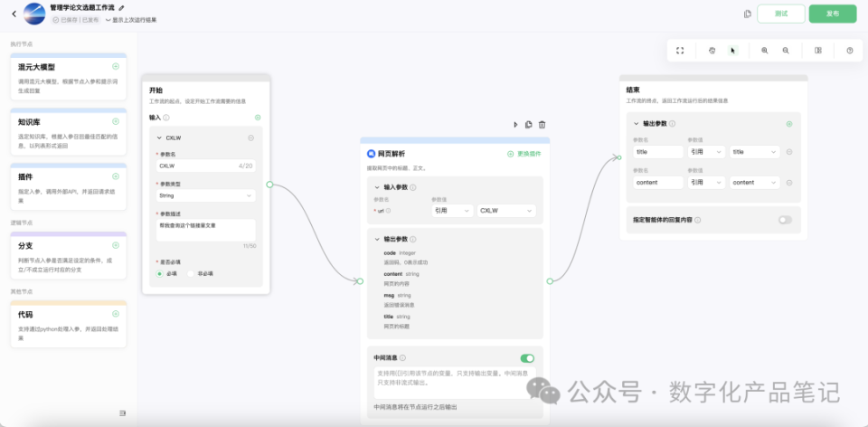Expand 显示上次运行结果
This screenshot has height=427, width=868.
[x=130, y=20]
